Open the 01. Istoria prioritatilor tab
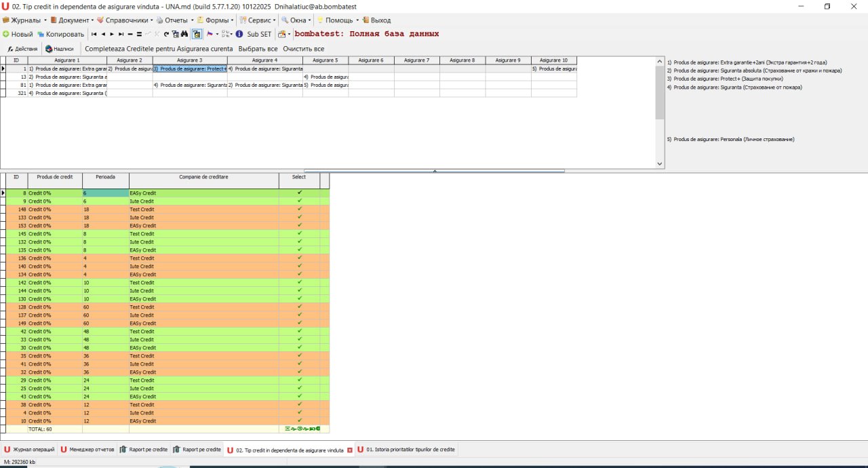This screenshot has width=868, height=468. click(x=406, y=450)
